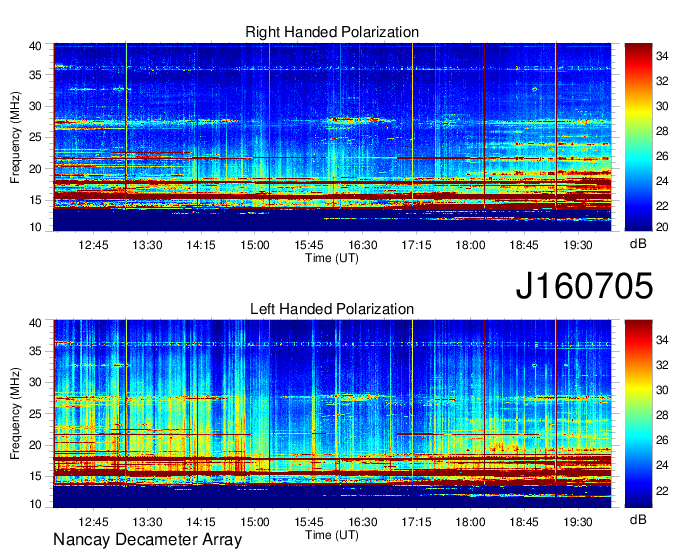
Task: Click the 'dB' label beside Right Handed color bar
Action: point(638,244)
